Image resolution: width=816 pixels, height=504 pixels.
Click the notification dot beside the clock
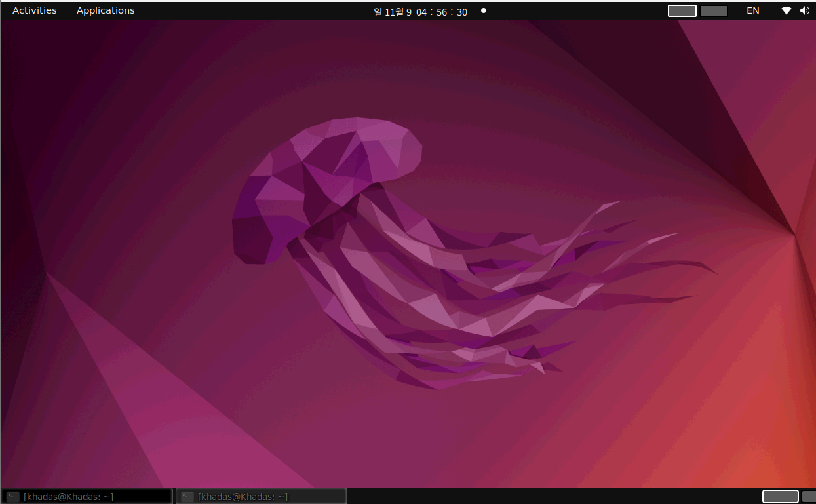(484, 10)
